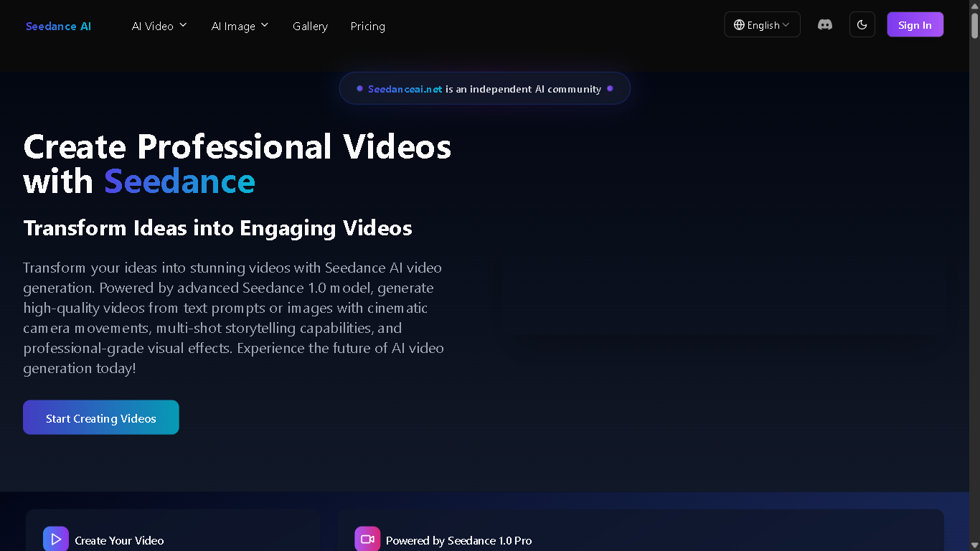The image size is (980, 551).
Task: Open the AI Image menu
Action: coord(240,26)
